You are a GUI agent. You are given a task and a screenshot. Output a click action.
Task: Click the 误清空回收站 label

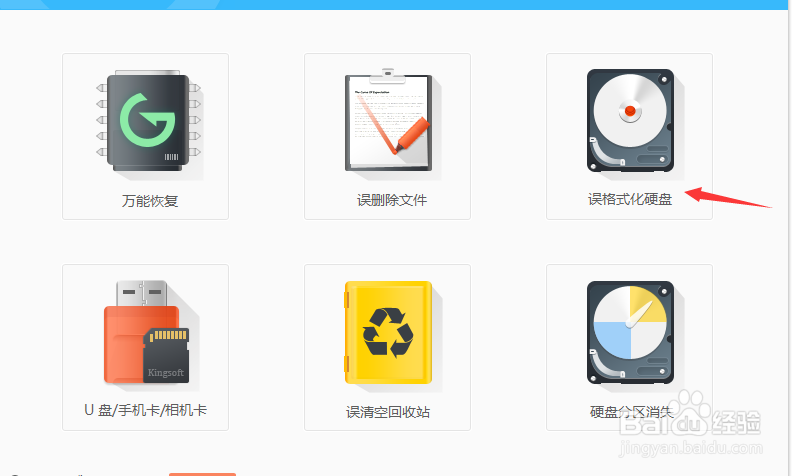(388, 412)
